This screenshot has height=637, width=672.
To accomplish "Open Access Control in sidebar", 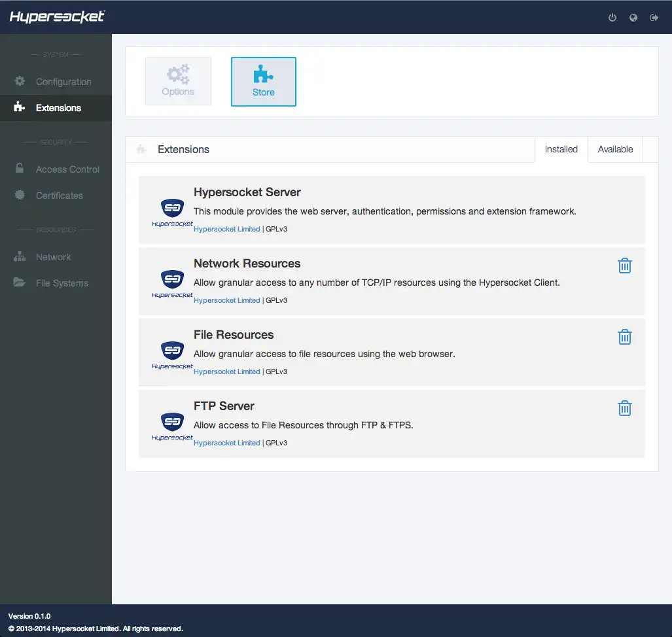I will 56,169.
